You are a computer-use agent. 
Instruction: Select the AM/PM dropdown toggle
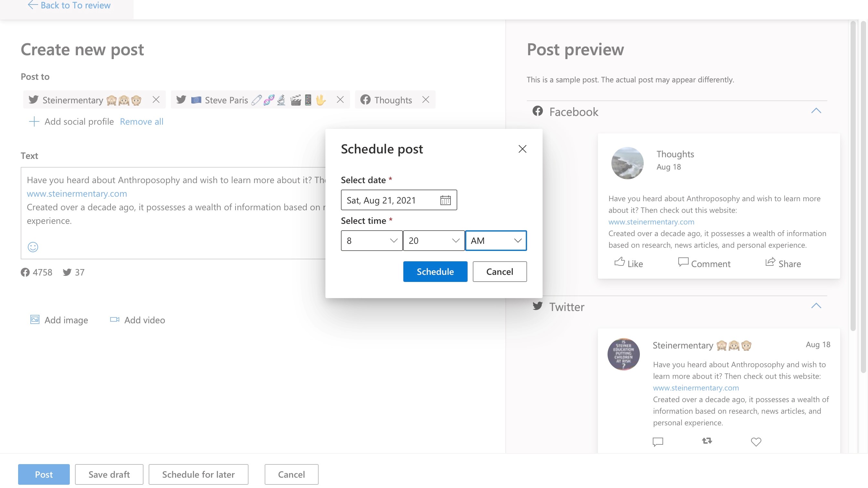(517, 240)
